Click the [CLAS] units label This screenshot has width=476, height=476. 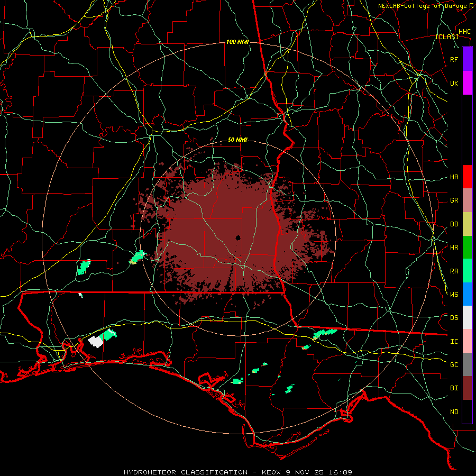click(447, 36)
